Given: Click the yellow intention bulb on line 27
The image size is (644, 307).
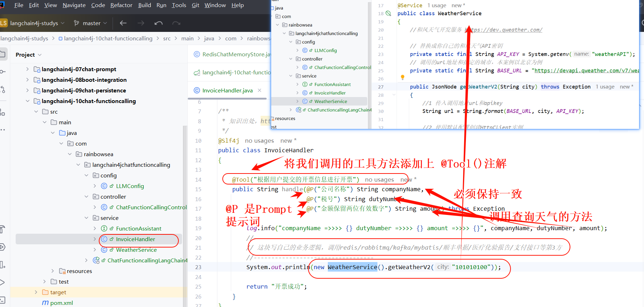Looking at the screenshot, I should click(402, 77).
